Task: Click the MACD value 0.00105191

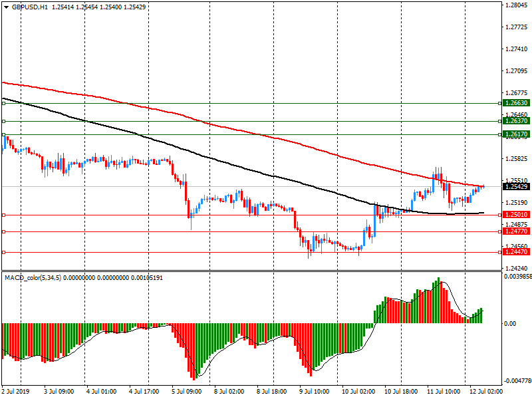Action: tap(147, 278)
